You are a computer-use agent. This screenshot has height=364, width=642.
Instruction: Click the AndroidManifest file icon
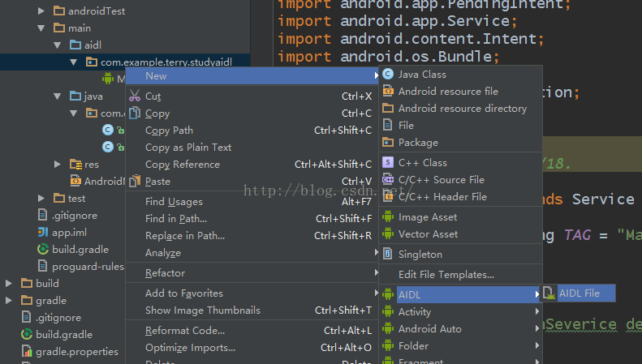click(75, 181)
